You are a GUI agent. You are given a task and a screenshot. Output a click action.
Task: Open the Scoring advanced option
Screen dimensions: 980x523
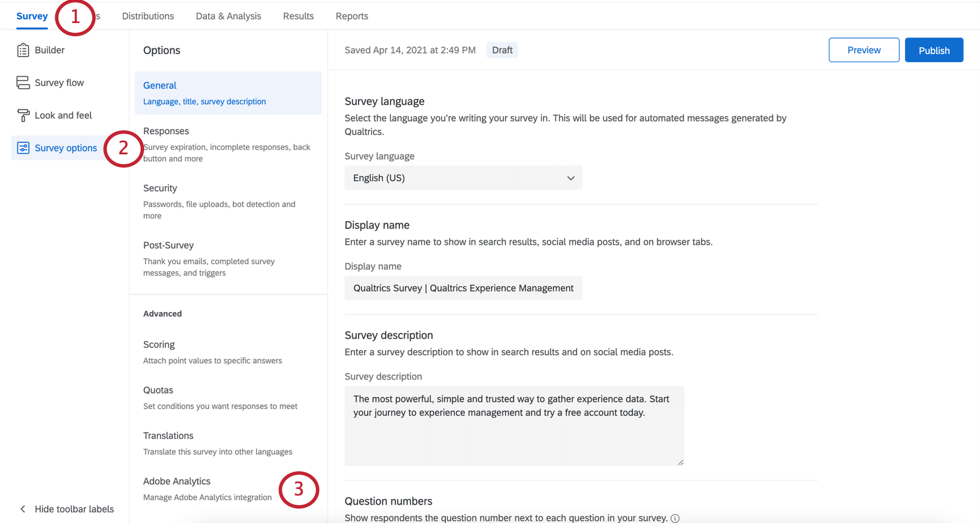[x=159, y=344]
